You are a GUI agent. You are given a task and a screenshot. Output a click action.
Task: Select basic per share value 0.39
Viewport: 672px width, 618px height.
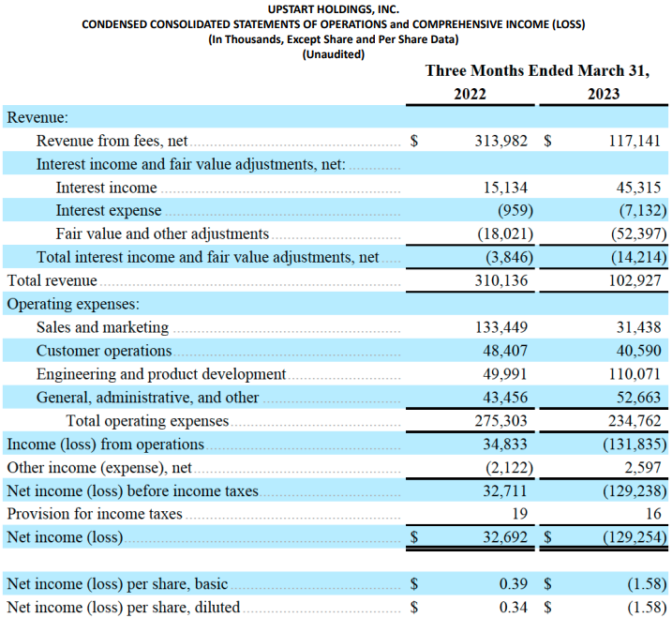tap(514, 584)
